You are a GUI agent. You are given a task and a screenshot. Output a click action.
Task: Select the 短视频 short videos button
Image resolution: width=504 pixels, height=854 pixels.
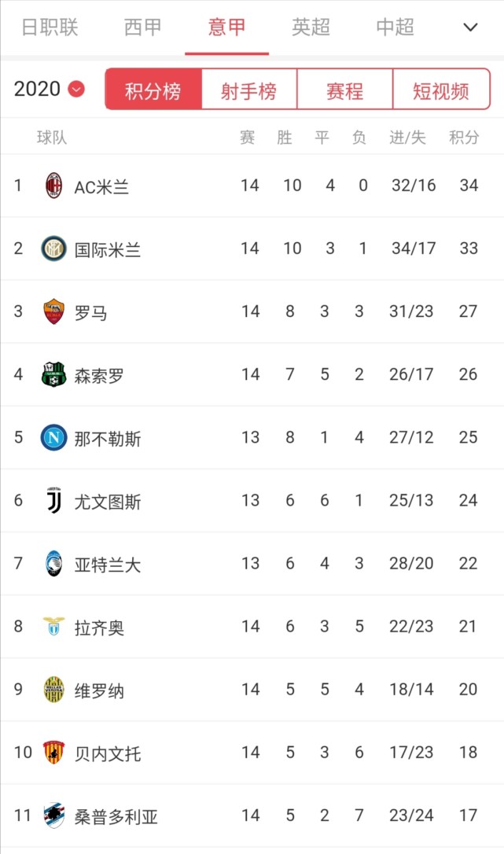(440, 90)
